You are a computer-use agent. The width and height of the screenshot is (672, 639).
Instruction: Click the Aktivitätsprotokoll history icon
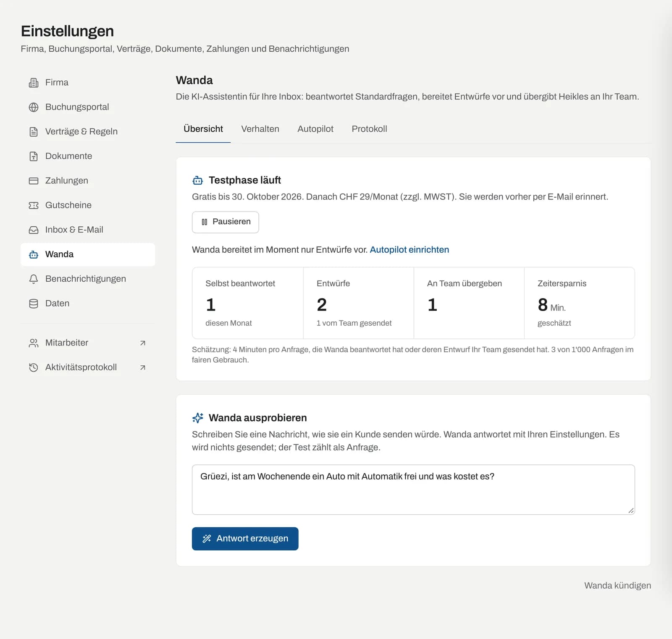(34, 367)
